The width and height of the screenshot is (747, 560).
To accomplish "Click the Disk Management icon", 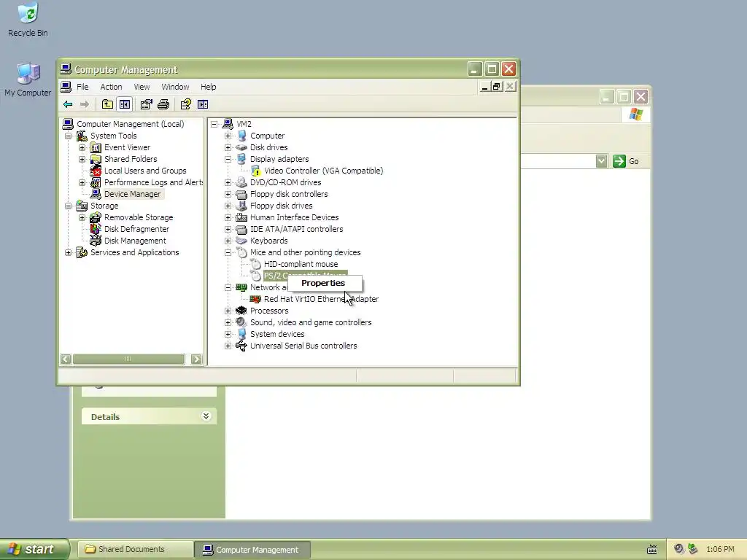I will [96, 241].
